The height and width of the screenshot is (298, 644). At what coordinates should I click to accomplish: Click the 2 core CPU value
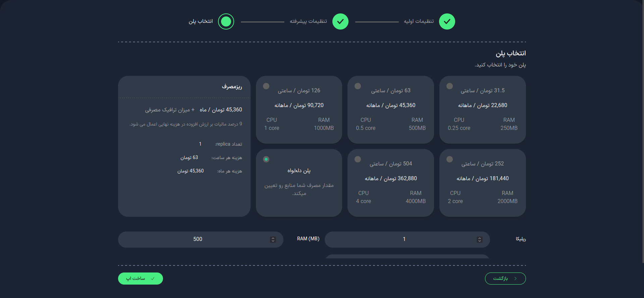click(455, 201)
